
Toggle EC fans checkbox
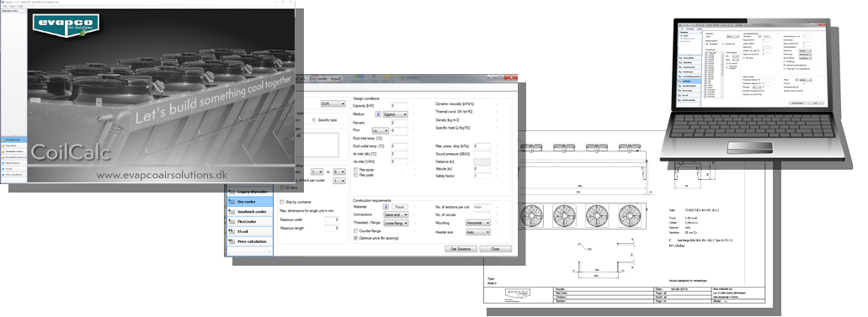pos(282,188)
